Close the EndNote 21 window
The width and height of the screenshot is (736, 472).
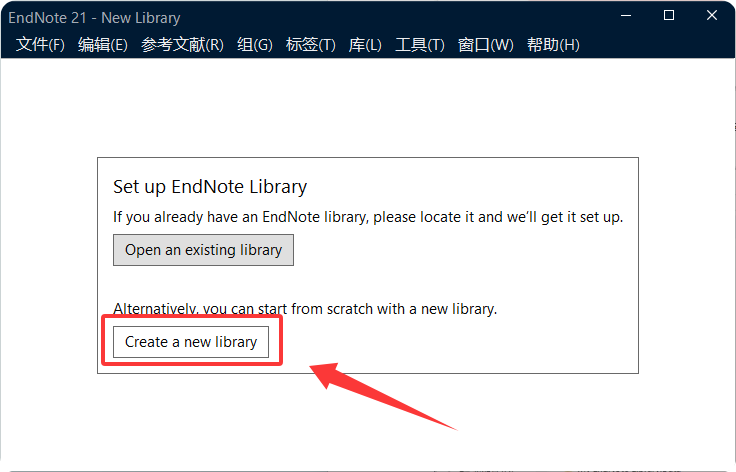[x=712, y=15]
